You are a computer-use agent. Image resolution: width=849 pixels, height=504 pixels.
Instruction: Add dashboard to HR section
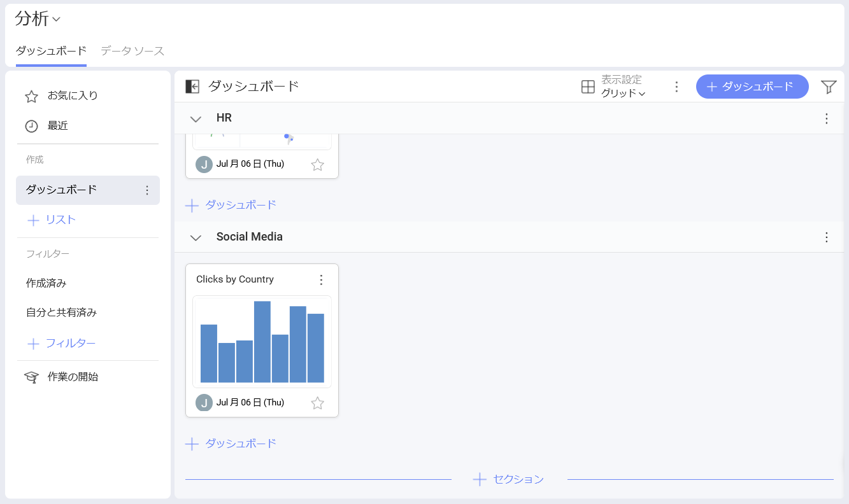(231, 206)
